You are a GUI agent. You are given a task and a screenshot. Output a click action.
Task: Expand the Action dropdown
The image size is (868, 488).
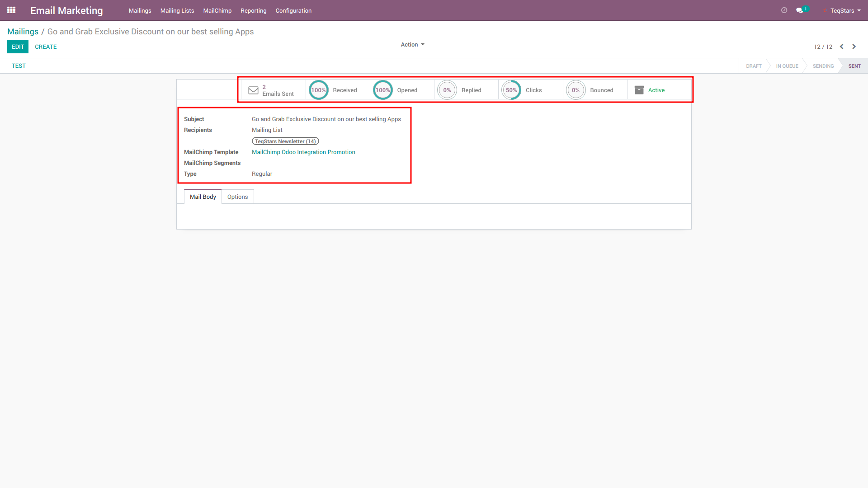click(x=412, y=45)
